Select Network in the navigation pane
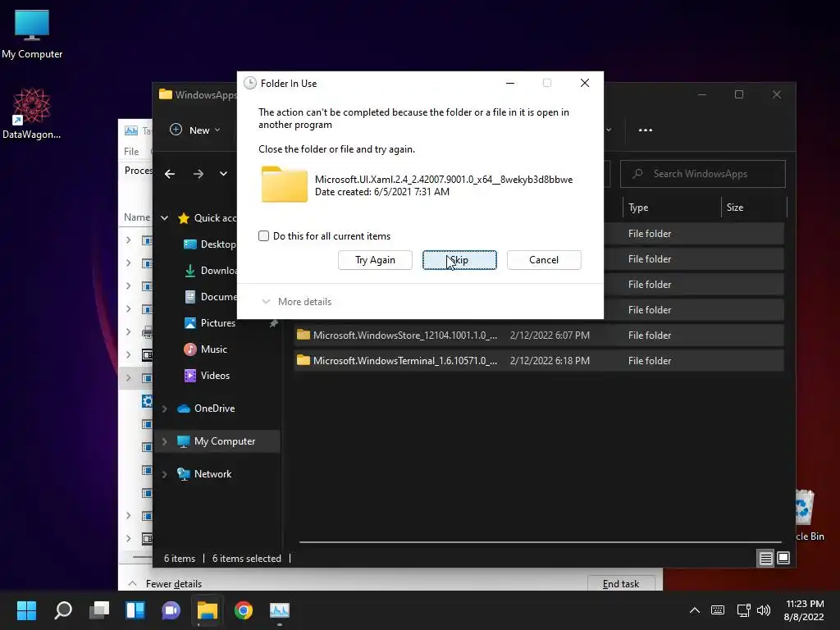Screen dimensions: 840x630 click(x=205, y=474)
